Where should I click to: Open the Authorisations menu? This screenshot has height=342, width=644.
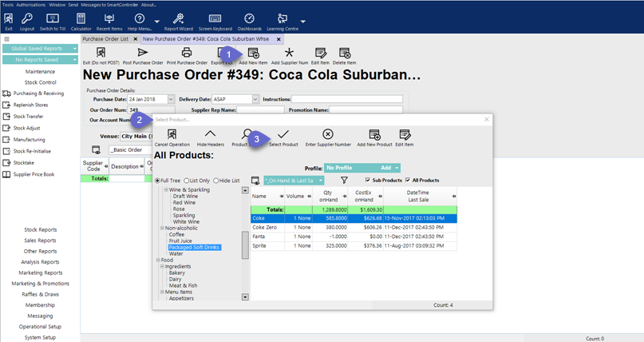[x=31, y=4]
